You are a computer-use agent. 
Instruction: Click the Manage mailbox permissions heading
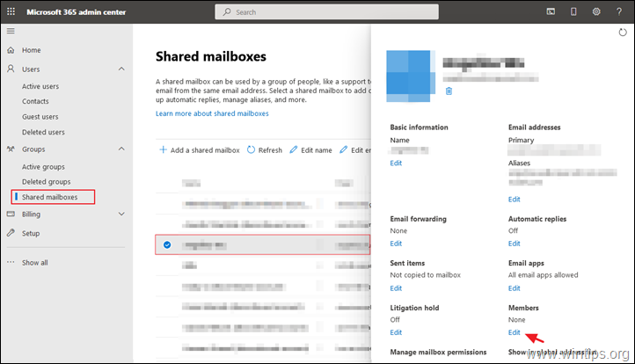(x=438, y=352)
